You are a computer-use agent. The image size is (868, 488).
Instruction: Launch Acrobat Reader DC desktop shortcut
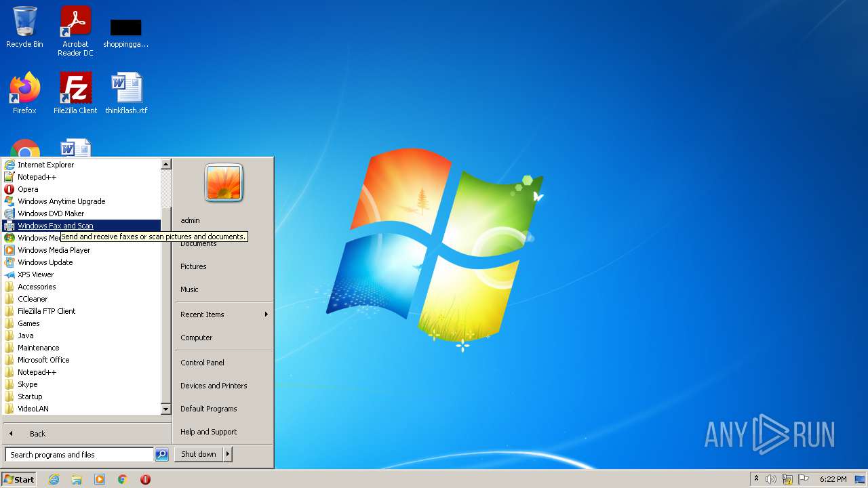pos(75,30)
